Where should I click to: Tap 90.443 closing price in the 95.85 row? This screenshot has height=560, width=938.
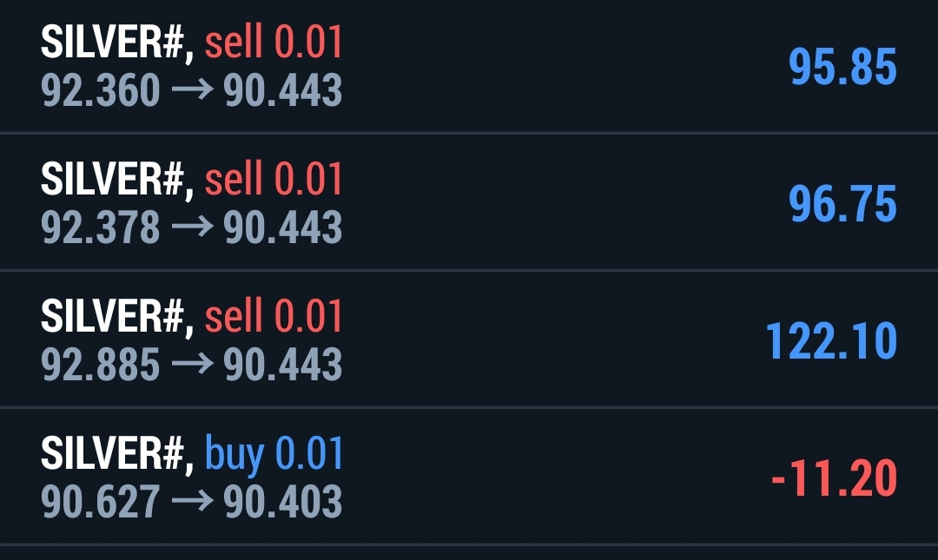[x=282, y=90]
